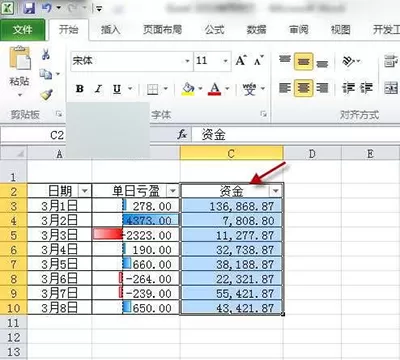
Task: Open the 日期 filter dropdown
Action: click(85, 191)
